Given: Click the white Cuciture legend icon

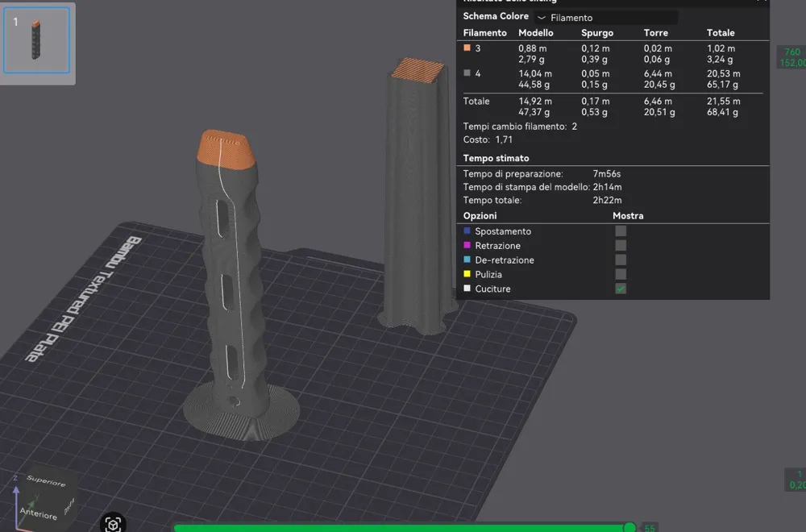Looking at the screenshot, I should point(467,289).
